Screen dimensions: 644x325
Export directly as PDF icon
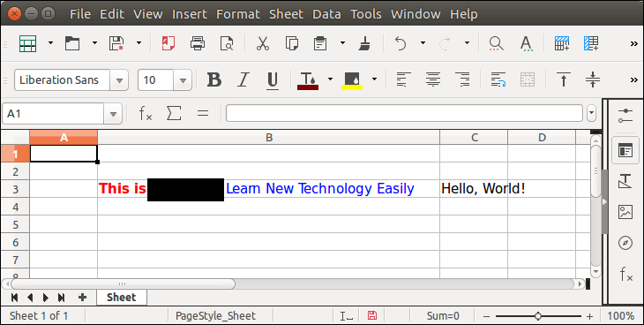click(168, 43)
